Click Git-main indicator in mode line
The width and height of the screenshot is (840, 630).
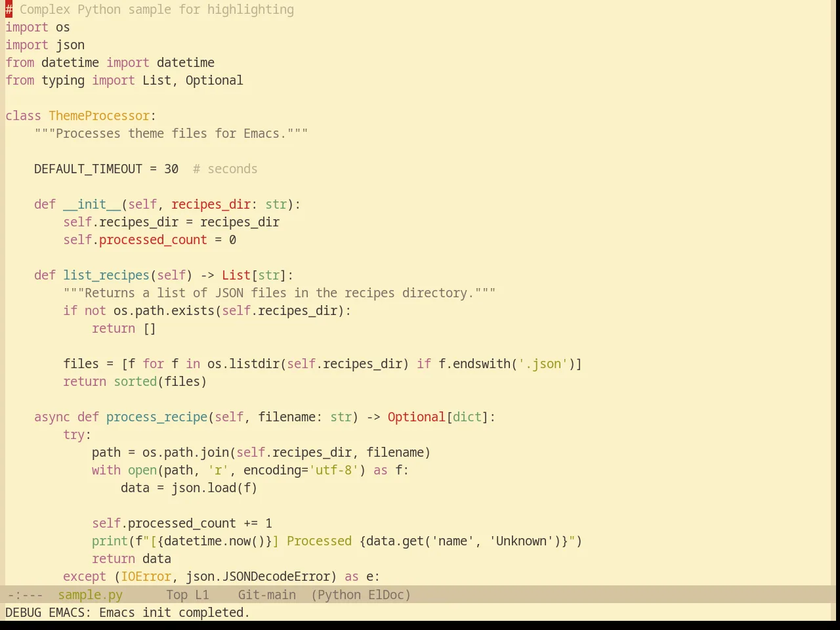click(266, 595)
